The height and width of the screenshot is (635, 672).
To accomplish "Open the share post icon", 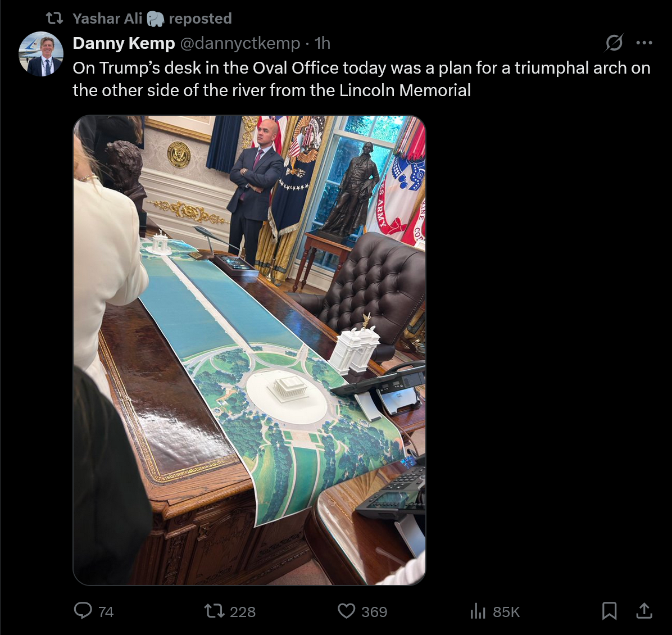I will click(644, 611).
